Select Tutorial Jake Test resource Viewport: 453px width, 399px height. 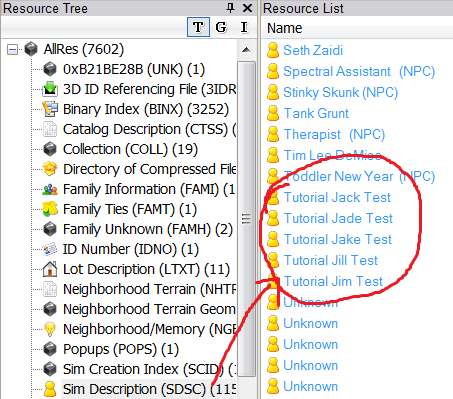pos(338,240)
